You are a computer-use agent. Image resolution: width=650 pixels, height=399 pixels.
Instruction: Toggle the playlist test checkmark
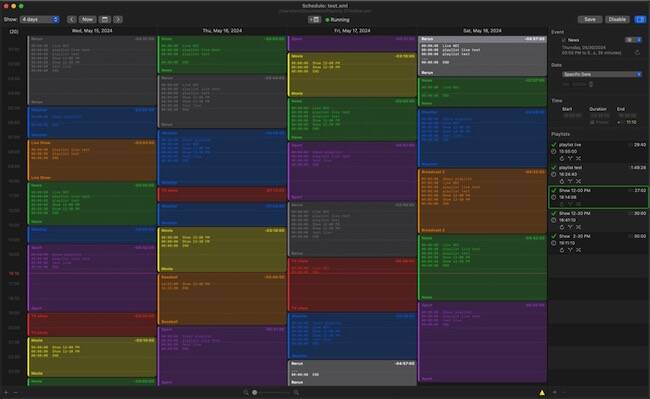(x=554, y=167)
